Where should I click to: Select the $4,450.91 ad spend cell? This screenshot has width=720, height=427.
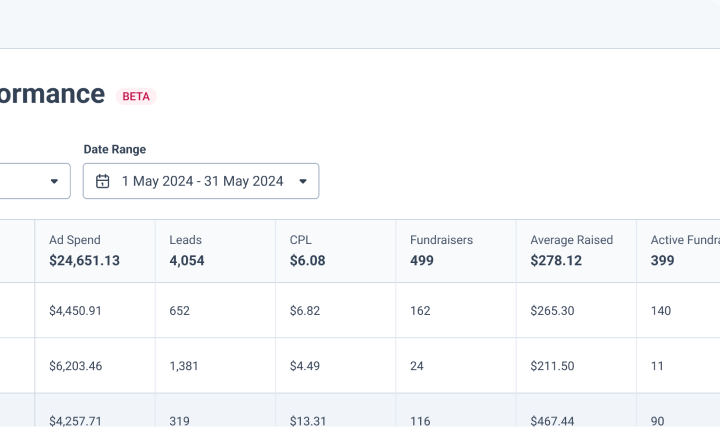(x=75, y=311)
